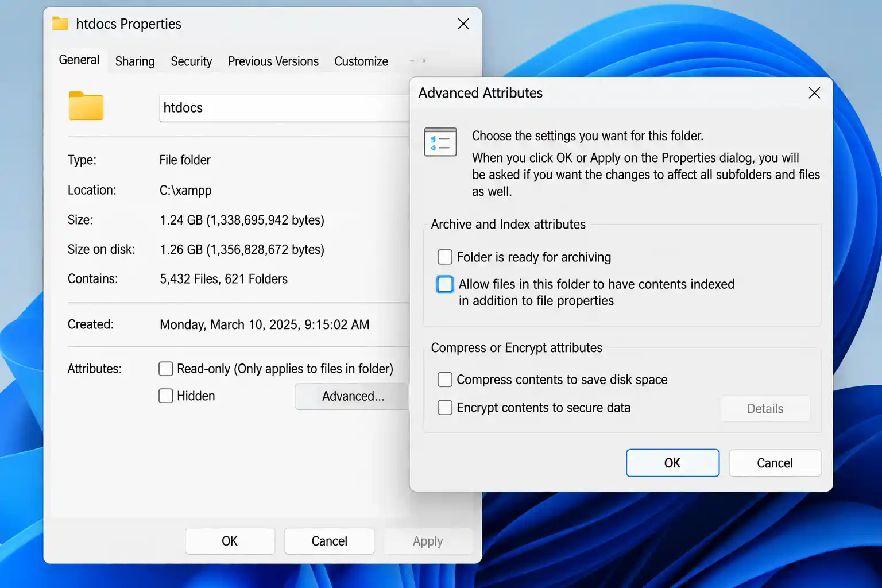Click the Size on disk: label

(101, 249)
